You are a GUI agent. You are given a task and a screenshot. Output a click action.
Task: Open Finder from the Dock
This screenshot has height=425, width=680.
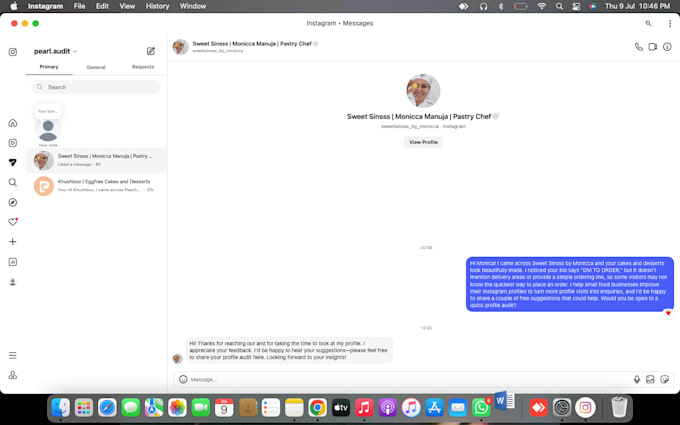pos(61,408)
